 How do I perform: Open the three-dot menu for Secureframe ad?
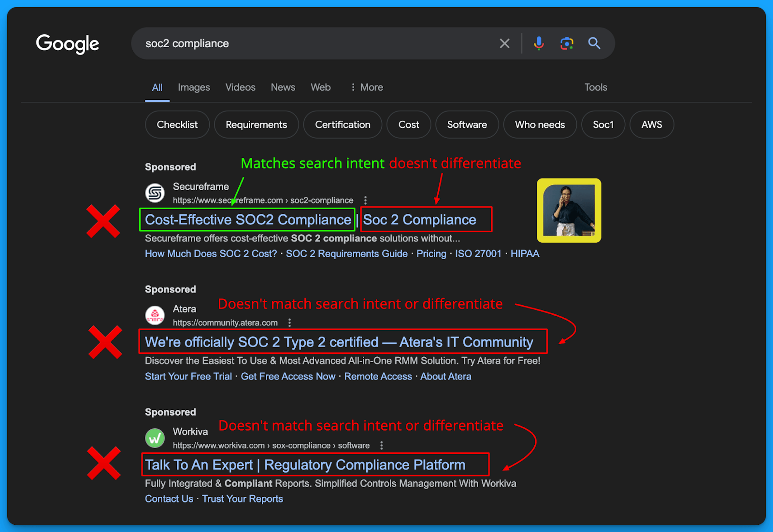pyautogui.click(x=365, y=200)
